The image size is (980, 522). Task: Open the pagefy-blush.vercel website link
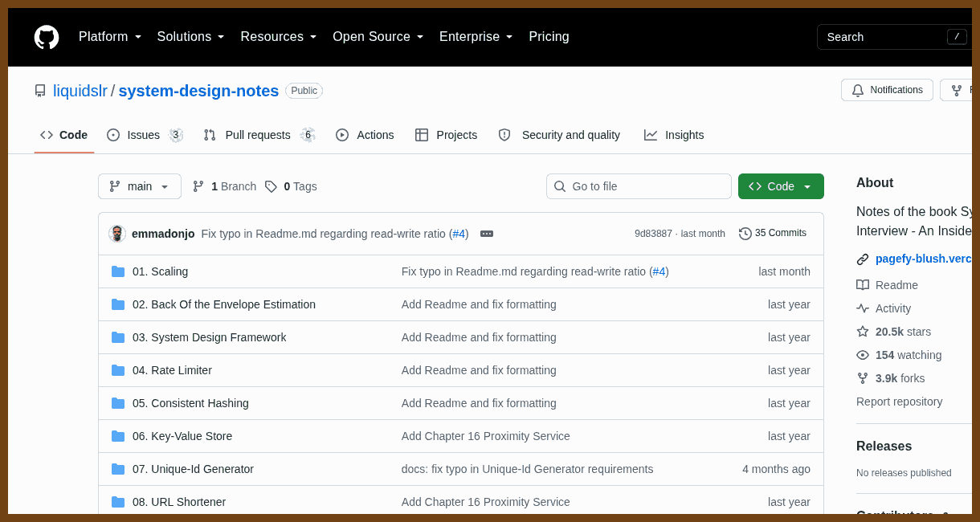coord(923,259)
